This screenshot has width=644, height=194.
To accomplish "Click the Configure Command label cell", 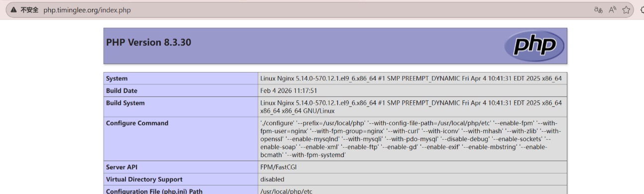I will click(x=181, y=139).
